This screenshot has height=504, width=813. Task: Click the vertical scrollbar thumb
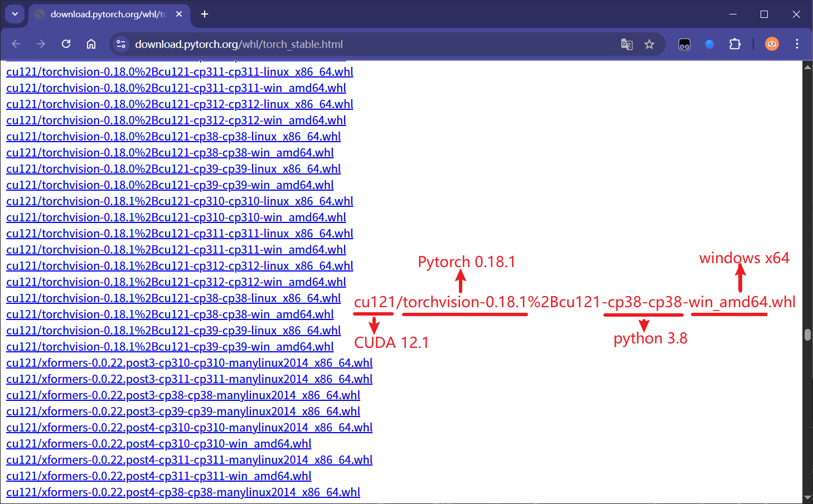click(807, 335)
